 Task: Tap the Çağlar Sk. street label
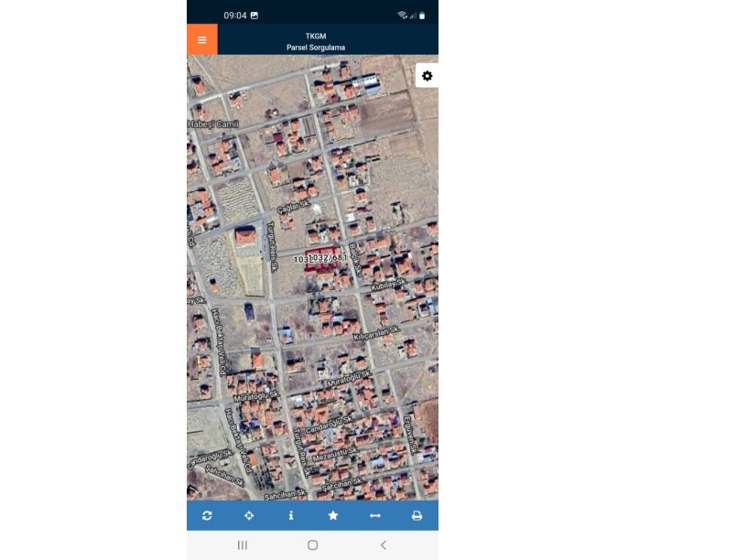tap(294, 207)
